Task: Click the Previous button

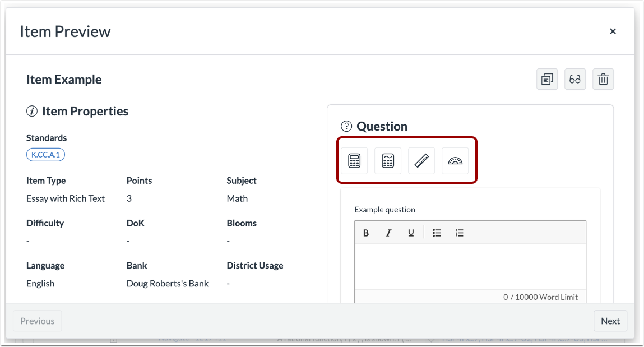Action: pyautogui.click(x=37, y=321)
